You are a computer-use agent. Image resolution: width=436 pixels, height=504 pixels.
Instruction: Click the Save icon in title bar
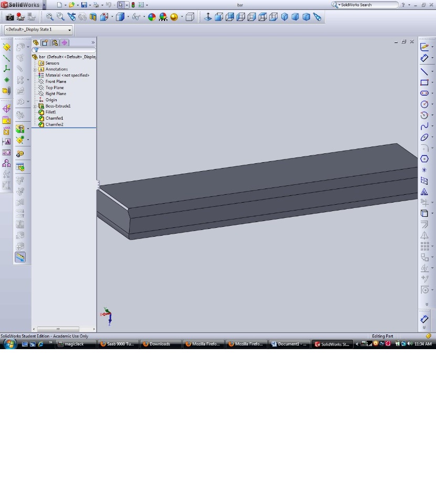point(84,5)
